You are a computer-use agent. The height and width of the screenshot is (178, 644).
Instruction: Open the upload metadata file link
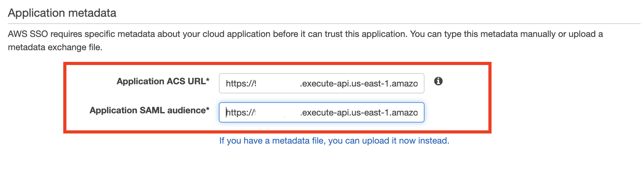[x=334, y=141]
